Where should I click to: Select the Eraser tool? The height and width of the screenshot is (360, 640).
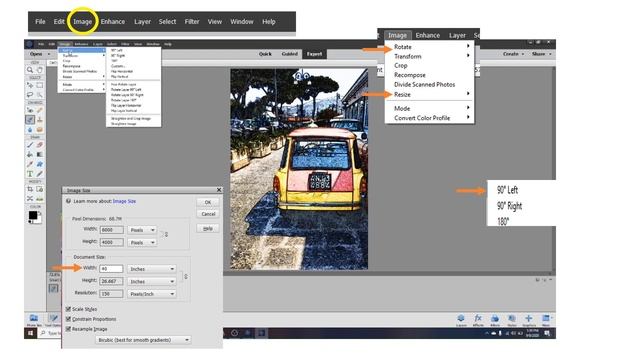point(40,145)
